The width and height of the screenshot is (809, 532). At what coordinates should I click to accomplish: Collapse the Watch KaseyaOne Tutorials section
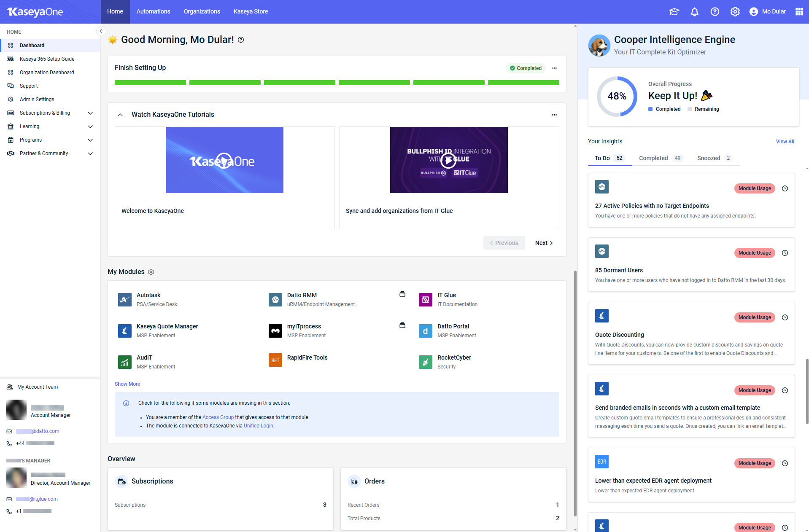click(x=120, y=115)
